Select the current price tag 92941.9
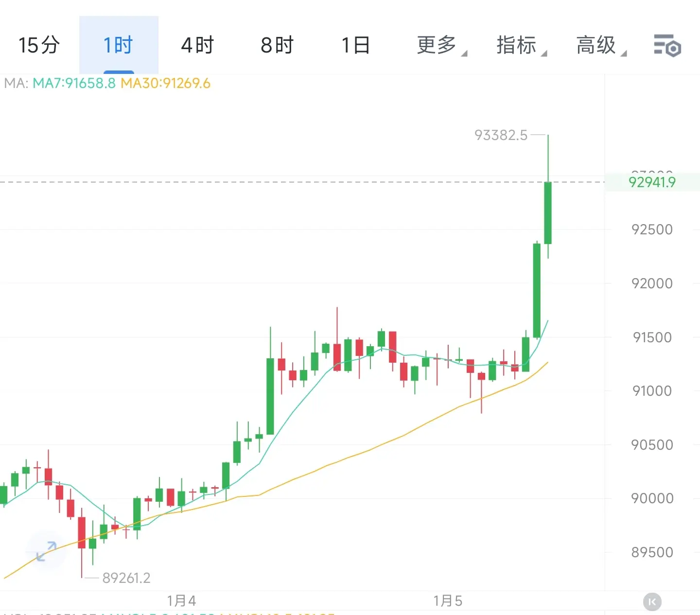Screen dimensions: 700x615 click(x=652, y=182)
